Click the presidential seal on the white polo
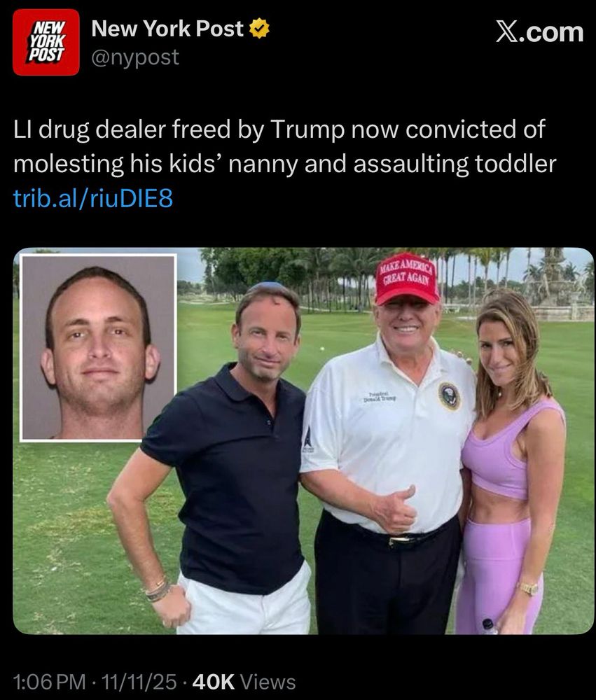The width and height of the screenshot is (596, 700). pyautogui.click(x=449, y=396)
